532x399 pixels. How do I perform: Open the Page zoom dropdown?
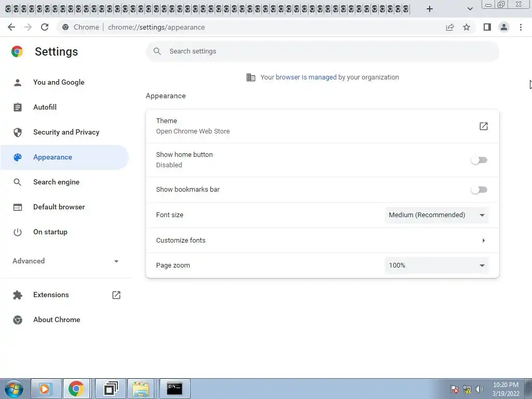(x=436, y=265)
